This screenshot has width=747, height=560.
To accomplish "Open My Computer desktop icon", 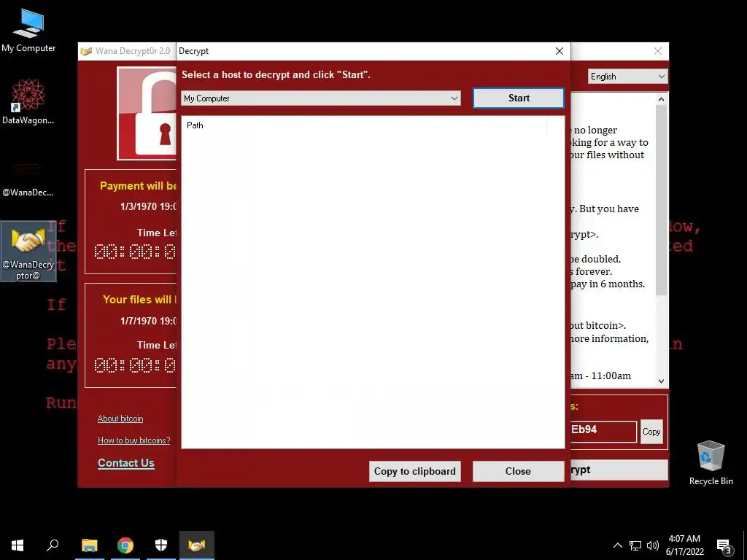I will click(28, 29).
